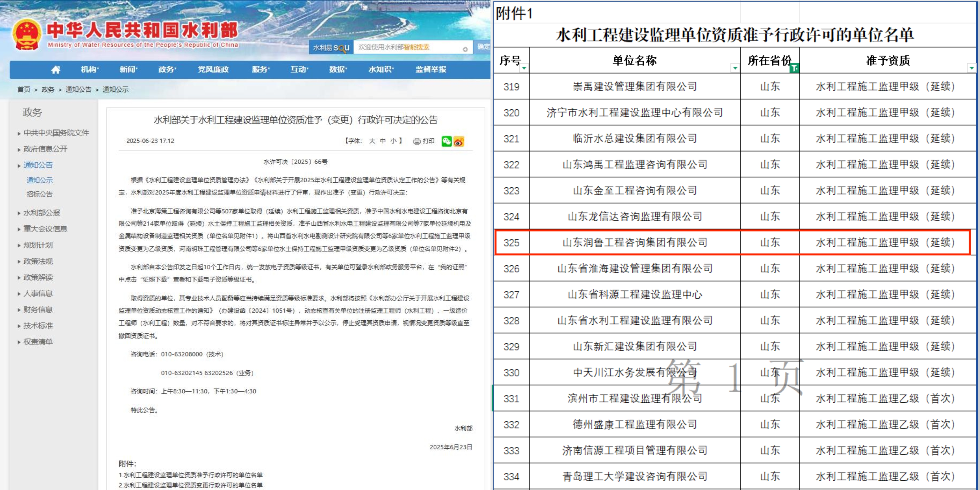Viewport: 980px width, 490px height.
Task: Click the 水利易SOU search logo
Action: coord(331,48)
